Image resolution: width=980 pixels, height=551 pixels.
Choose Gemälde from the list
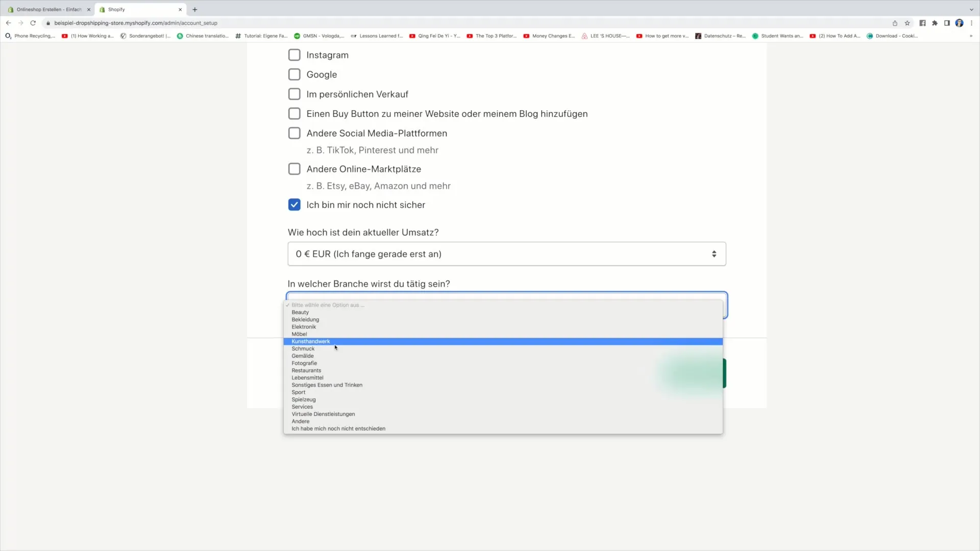[503, 356]
